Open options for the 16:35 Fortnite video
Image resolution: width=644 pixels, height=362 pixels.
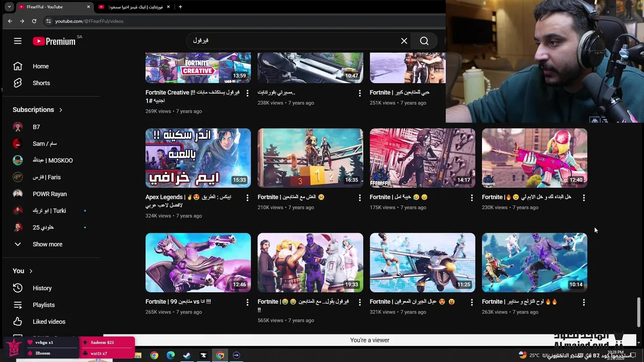coord(359,198)
